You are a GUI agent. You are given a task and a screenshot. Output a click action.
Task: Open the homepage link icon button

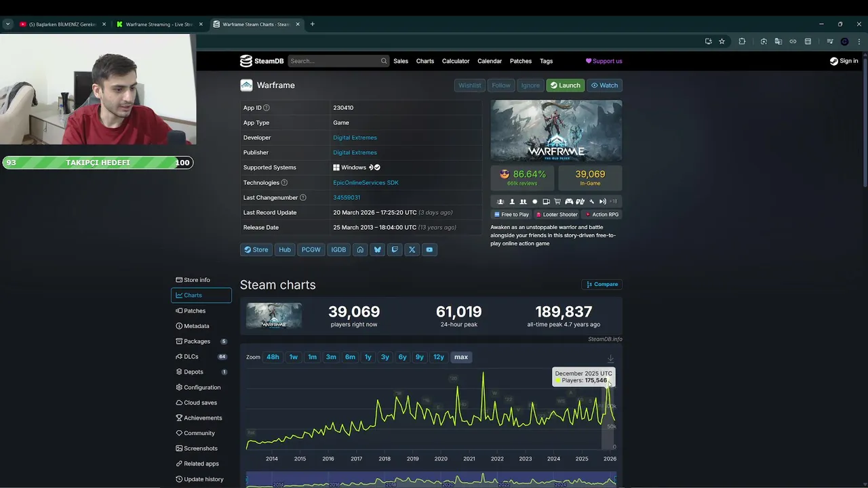pyautogui.click(x=360, y=249)
